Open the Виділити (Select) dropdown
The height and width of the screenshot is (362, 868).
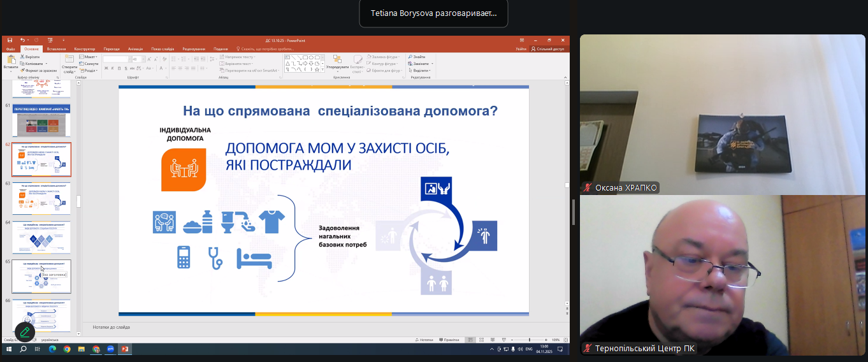tap(421, 70)
